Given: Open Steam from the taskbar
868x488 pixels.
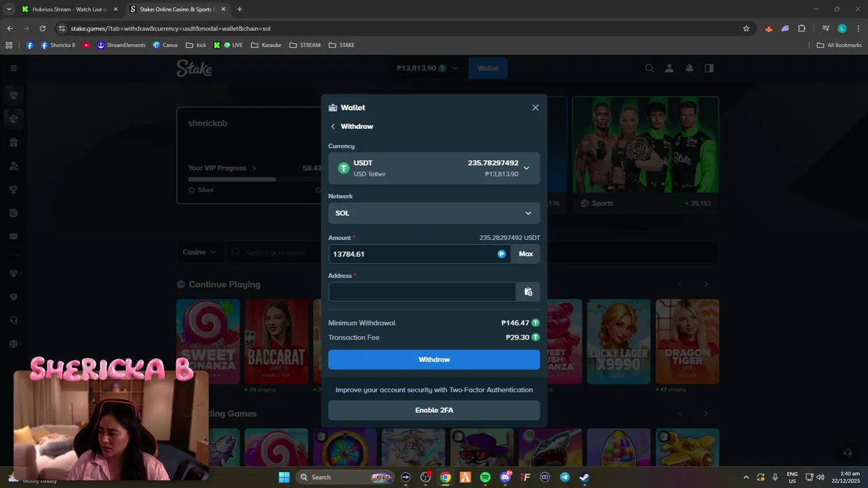Looking at the screenshot, I should 585,477.
